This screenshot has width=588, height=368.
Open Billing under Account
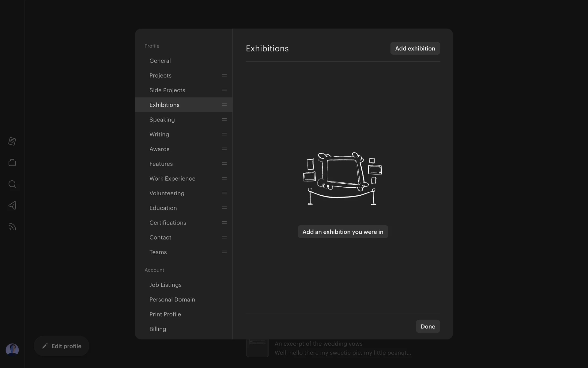coord(158,329)
